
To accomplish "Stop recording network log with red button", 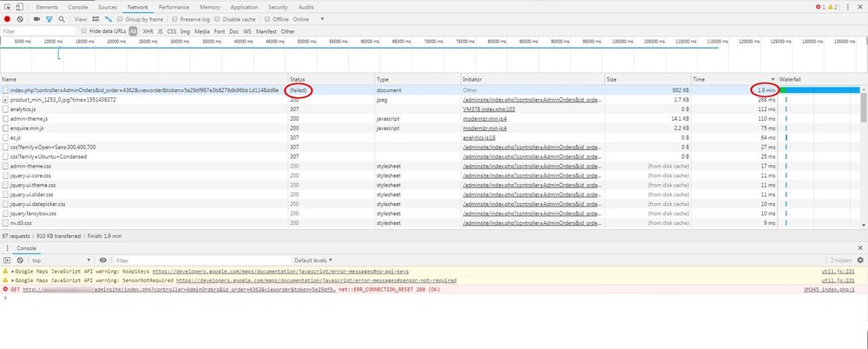I will coord(7,19).
